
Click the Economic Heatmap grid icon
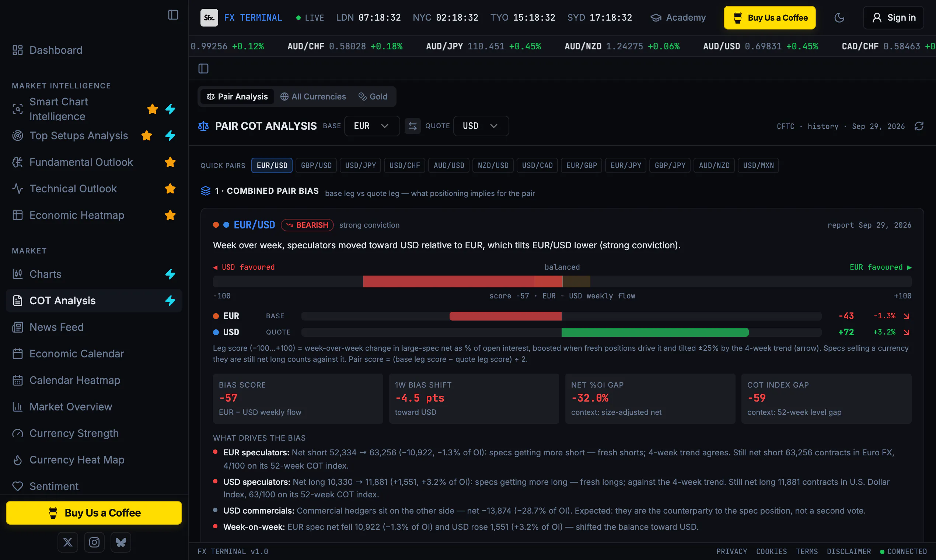tap(17, 215)
